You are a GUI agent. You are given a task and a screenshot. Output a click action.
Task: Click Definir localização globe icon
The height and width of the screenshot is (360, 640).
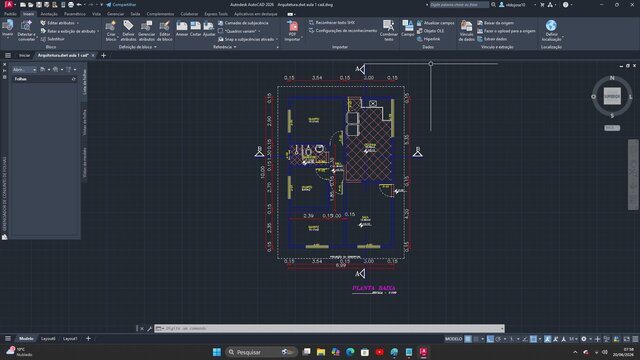click(x=551, y=26)
